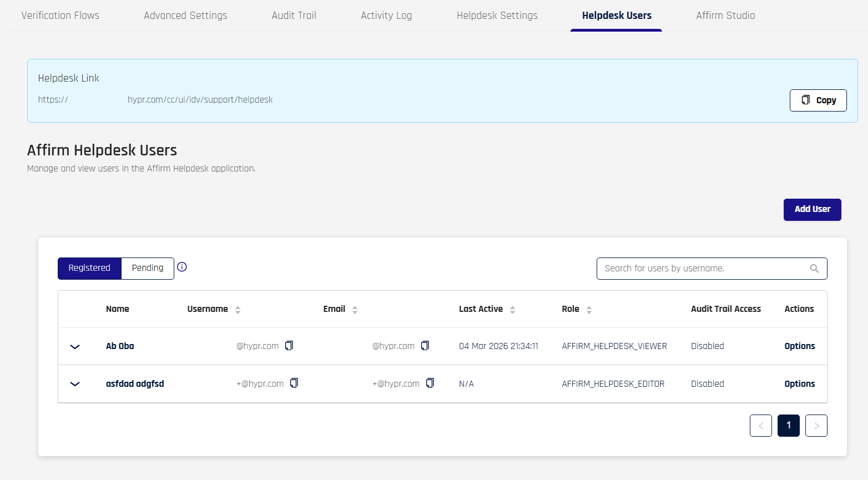Click the info icon beside Pending
Viewport: 868px width, 480px height.
(182, 267)
